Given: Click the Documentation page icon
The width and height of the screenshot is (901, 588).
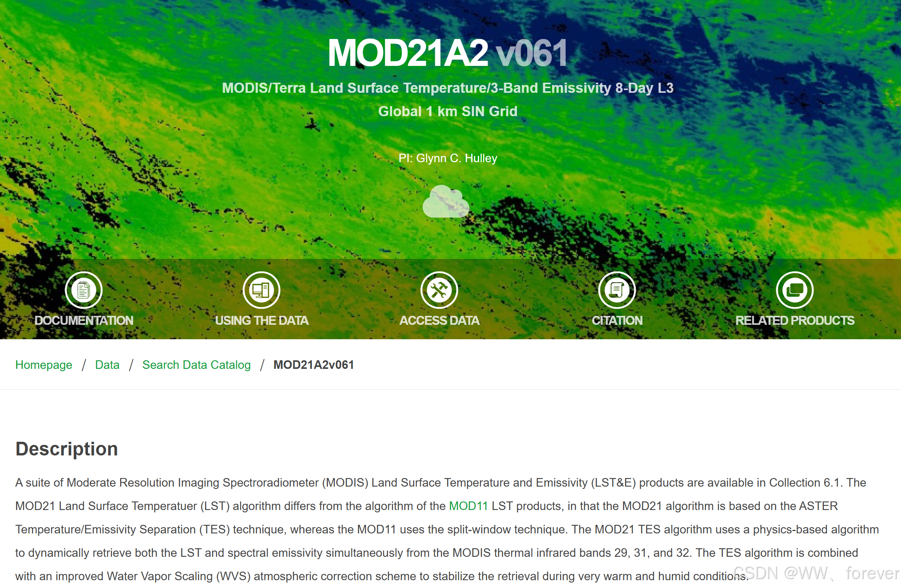Looking at the screenshot, I should (83, 290).
